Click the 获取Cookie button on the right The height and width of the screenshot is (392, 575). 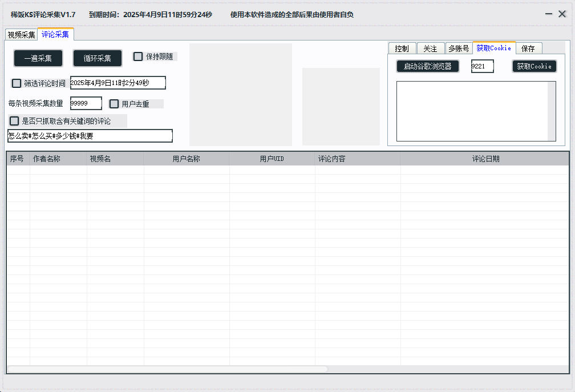point(534,66)
